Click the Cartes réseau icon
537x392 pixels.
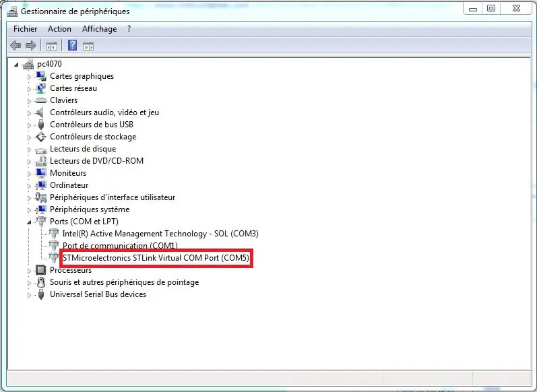40,88
